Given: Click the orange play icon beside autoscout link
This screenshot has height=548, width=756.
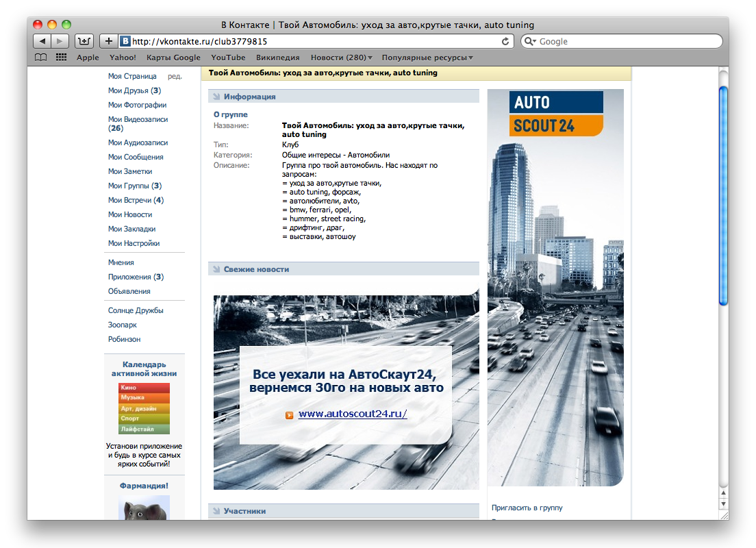Looking at the screenshot, I should coord(289,415).
